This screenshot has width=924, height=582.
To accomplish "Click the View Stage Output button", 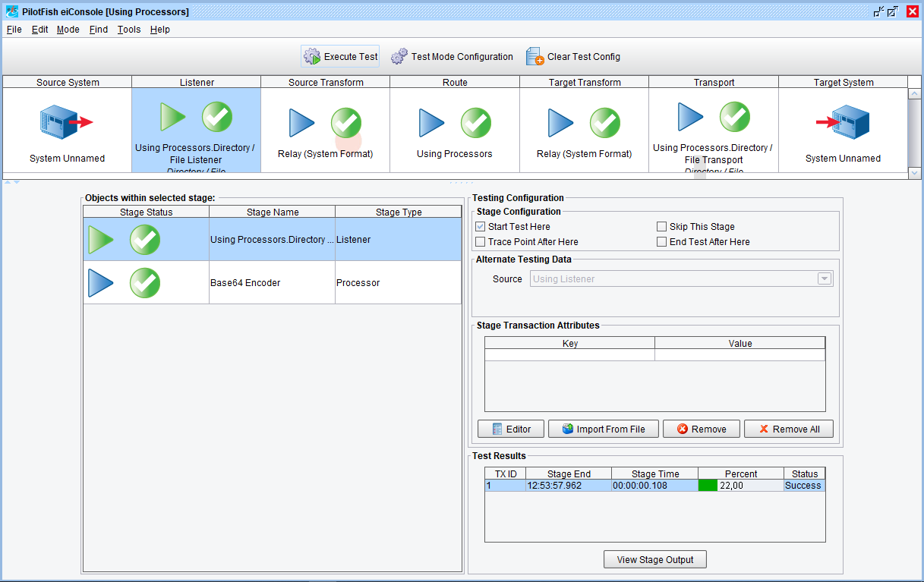I will tap(655, 560).
